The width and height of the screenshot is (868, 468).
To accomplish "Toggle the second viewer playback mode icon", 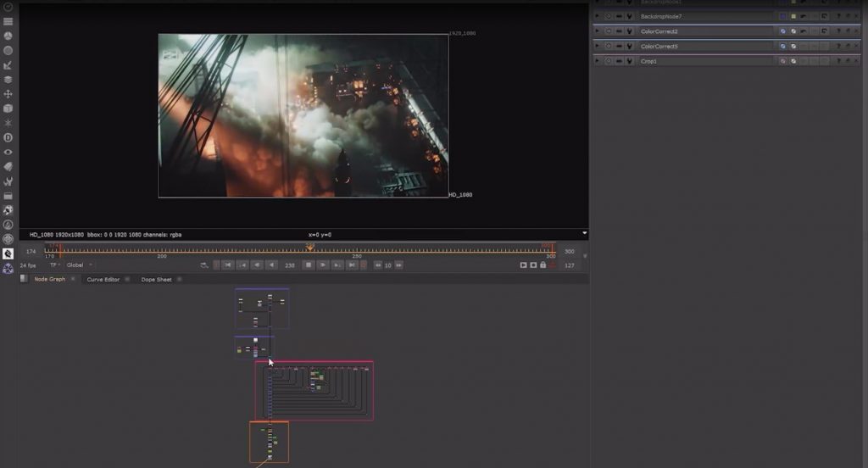I will pos(533,265).
